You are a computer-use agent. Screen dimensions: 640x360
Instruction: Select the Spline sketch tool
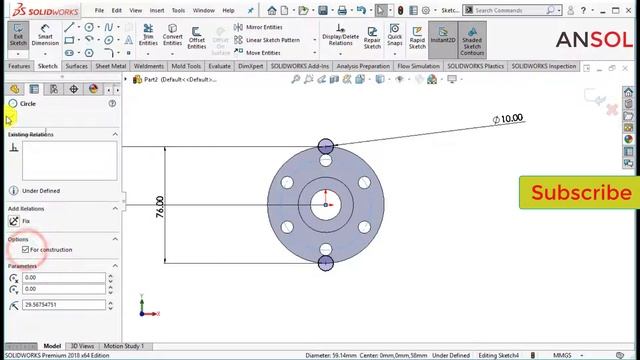click(x=109, y=27)
